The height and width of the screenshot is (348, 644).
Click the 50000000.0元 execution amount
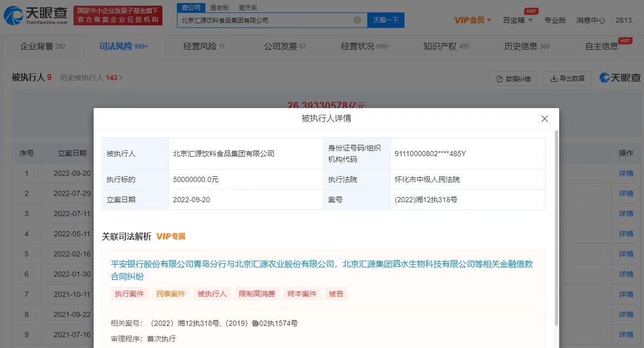pos(196,179)
